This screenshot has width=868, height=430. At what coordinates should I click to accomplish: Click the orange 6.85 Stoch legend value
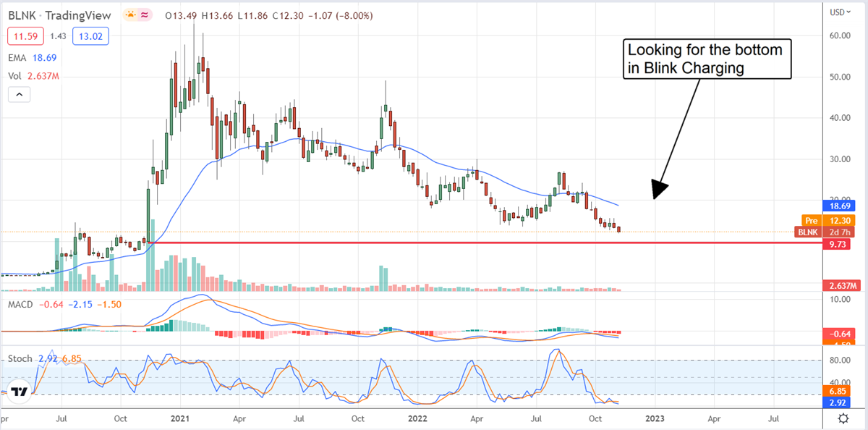coord(70,358)
